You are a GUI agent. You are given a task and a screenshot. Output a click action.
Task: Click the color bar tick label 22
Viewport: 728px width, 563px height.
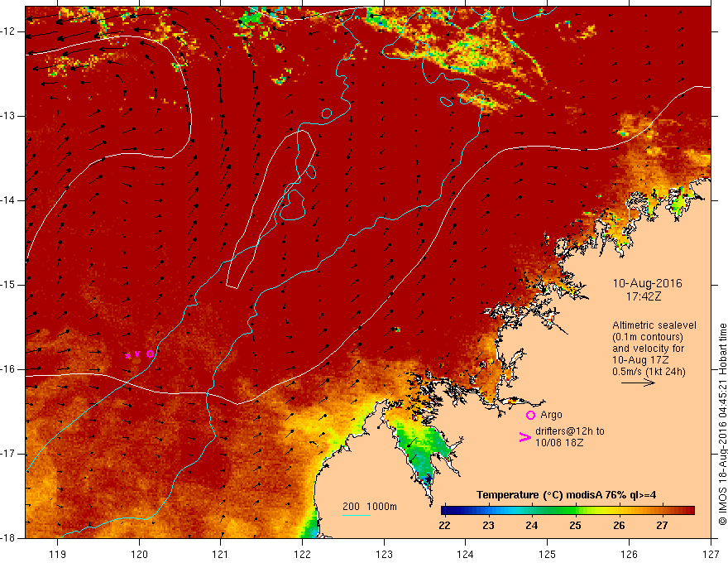[444, 526]
